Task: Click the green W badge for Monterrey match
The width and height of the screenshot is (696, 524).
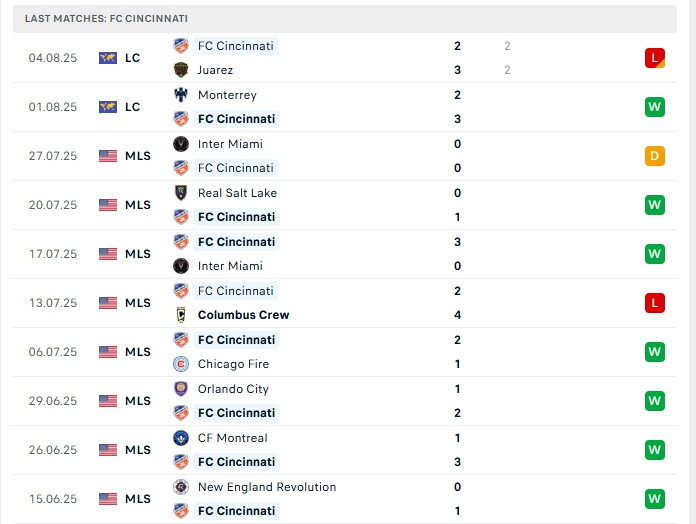Action: [655, 107]
